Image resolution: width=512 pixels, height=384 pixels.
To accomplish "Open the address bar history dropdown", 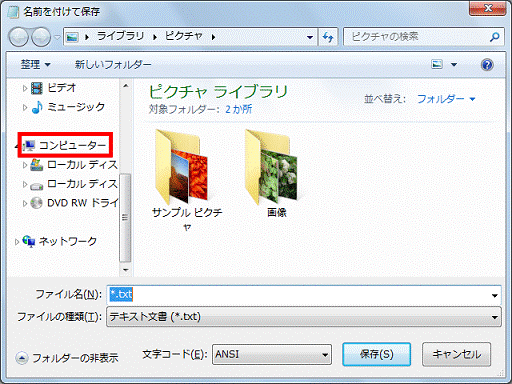I will coord(310,37).
